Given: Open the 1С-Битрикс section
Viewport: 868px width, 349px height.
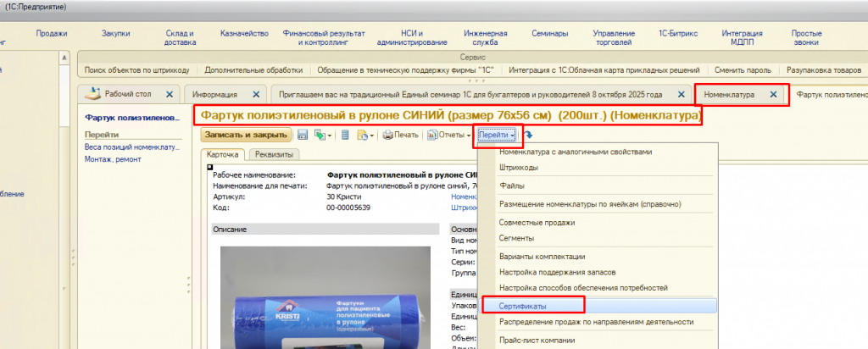Looking at the screenshot, I should (x=678, y=33).
